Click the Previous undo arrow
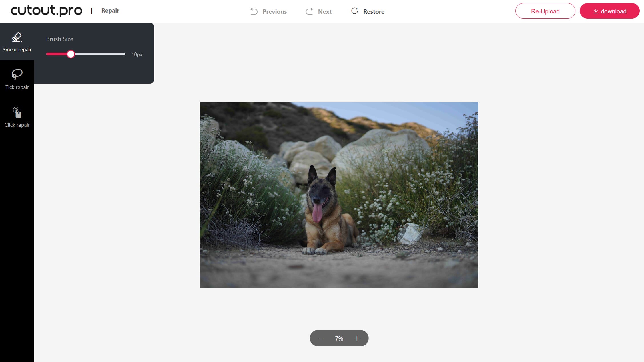 coord(254,11)
